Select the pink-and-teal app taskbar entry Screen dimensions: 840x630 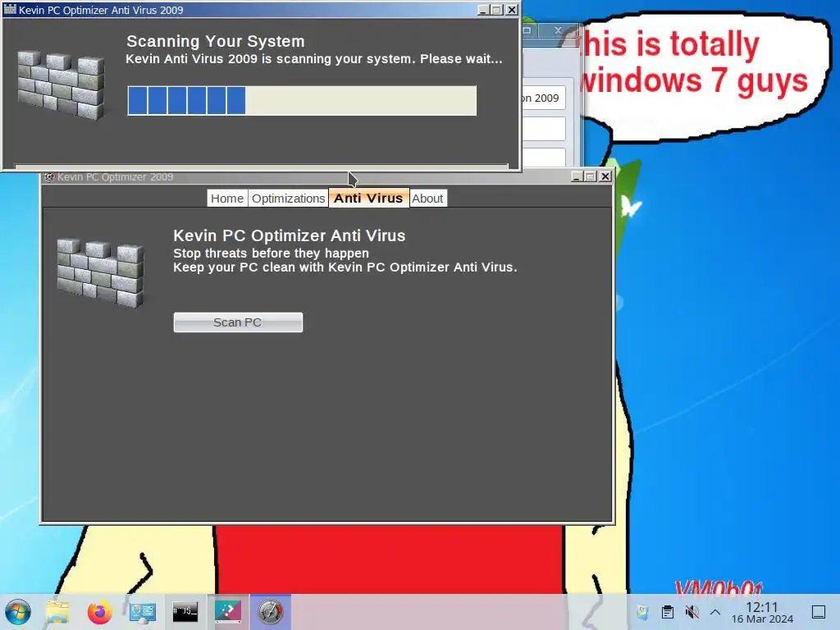[228, 611]
